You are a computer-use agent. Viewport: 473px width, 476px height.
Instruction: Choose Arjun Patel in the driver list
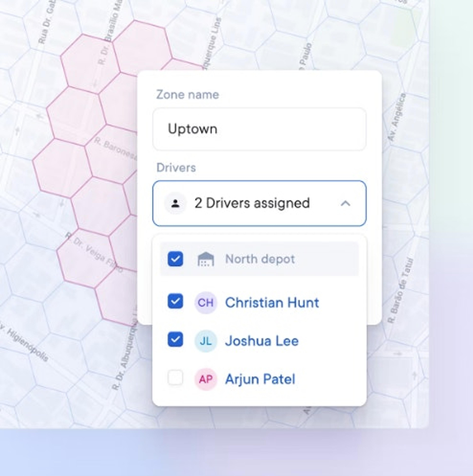[259, 379]
